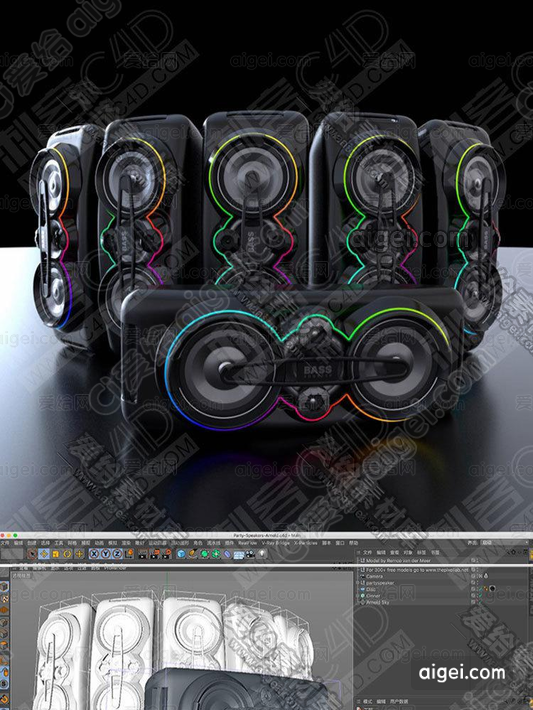533x710 pixels.
Task: Select the Live Selection arrow tool
Action: coord(32,554)
